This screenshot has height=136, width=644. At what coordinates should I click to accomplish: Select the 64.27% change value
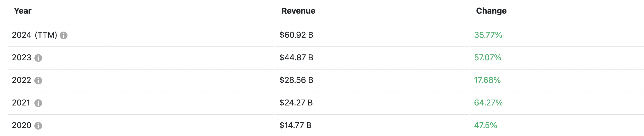(488, 103)
